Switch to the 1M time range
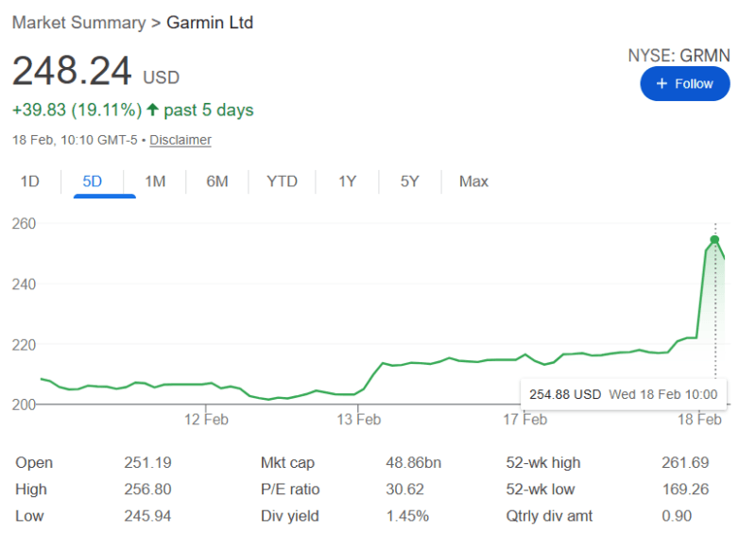756x534 pixels. click(x=155, y=181)
